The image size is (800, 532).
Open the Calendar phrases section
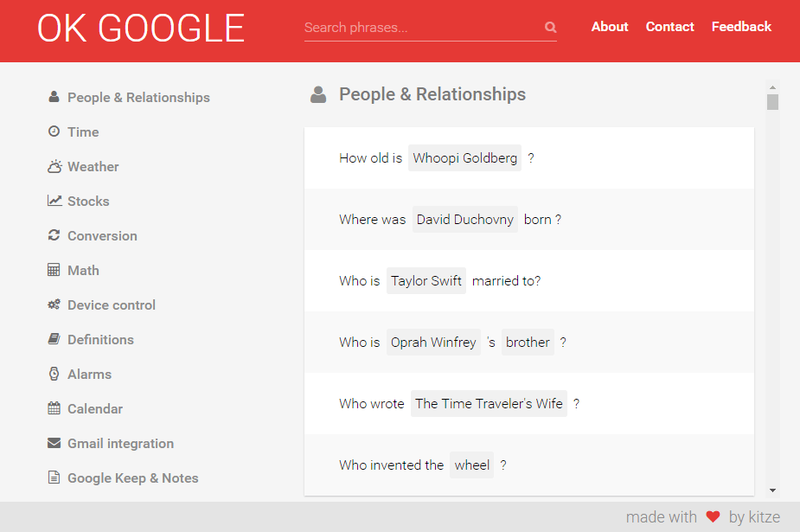(95, 408)
